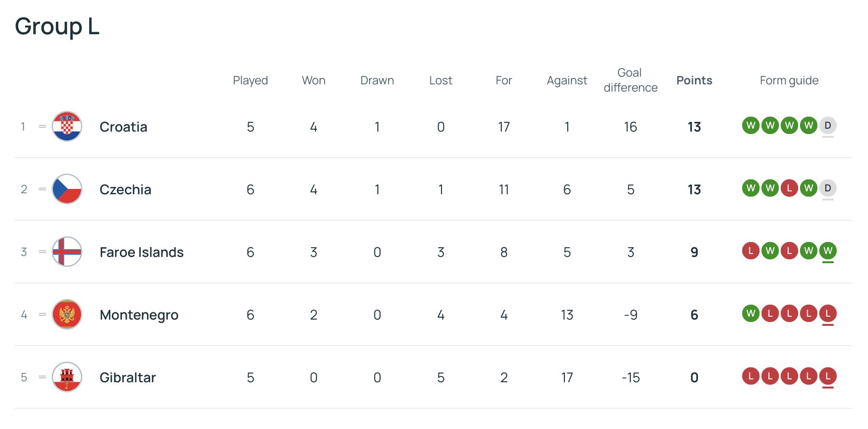Click Gibraltar's latest loss form badge
This screenshot has height=429, width=868.
(828, 376)
